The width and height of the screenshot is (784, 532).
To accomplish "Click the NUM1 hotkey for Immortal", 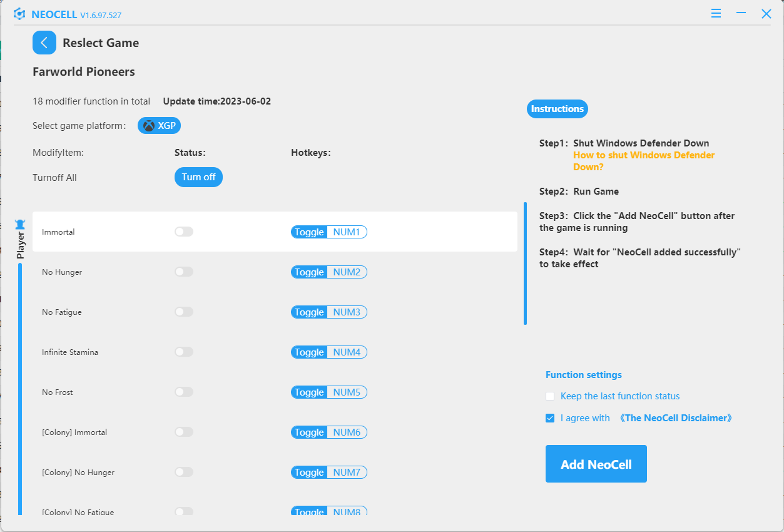I will pos(347,232).
